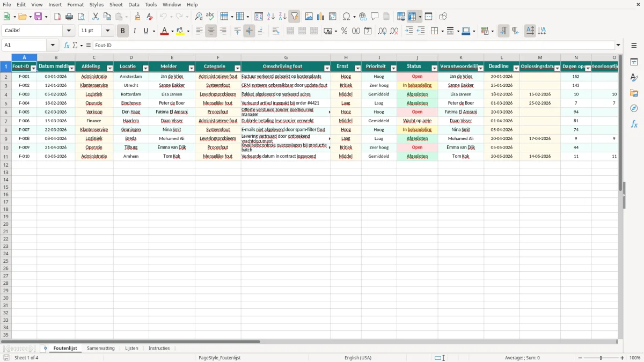Switch to the Samenvatting sheet tab
Image resolution: width=644 pixels, height=362 pixels.
(101, 349)
